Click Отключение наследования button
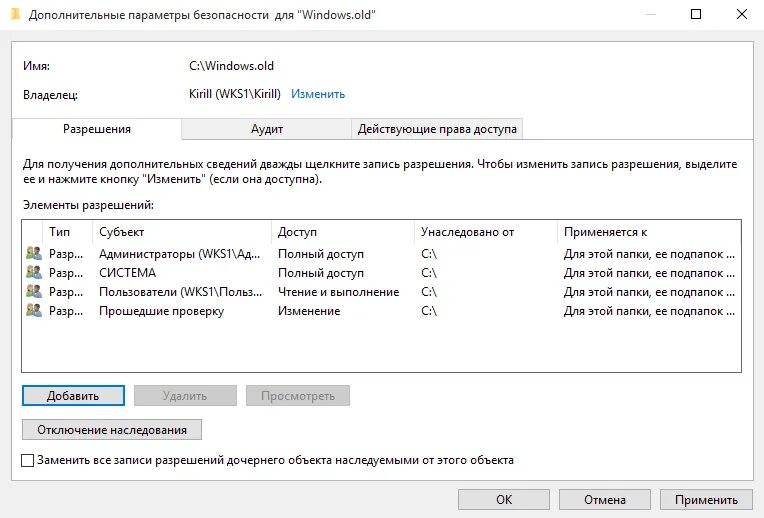The image size is (764, 518). click(x=112, y=430)
